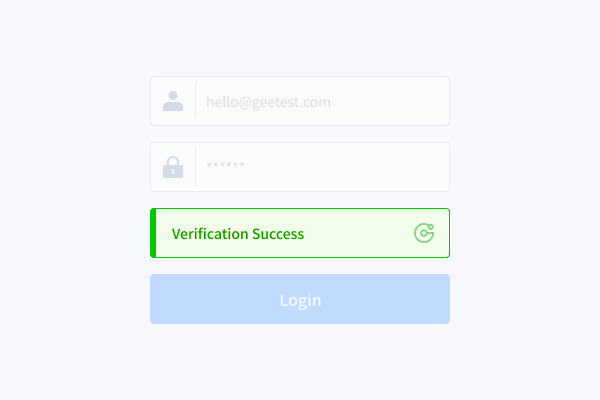Click the email placeholder text
The height and width of the screenshot is (400, 600).
pyautogui.click(x=268, y=102)
